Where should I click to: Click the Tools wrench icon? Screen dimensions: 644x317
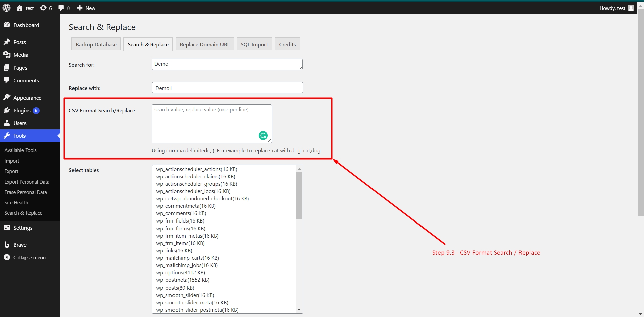click(7, 136)
